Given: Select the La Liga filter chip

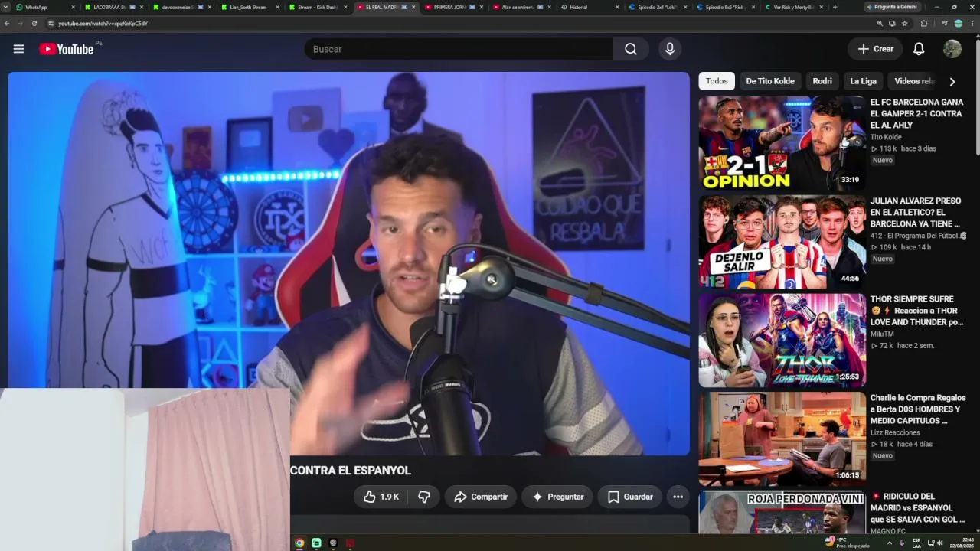Looking at the screenshot, I should 863,81.
